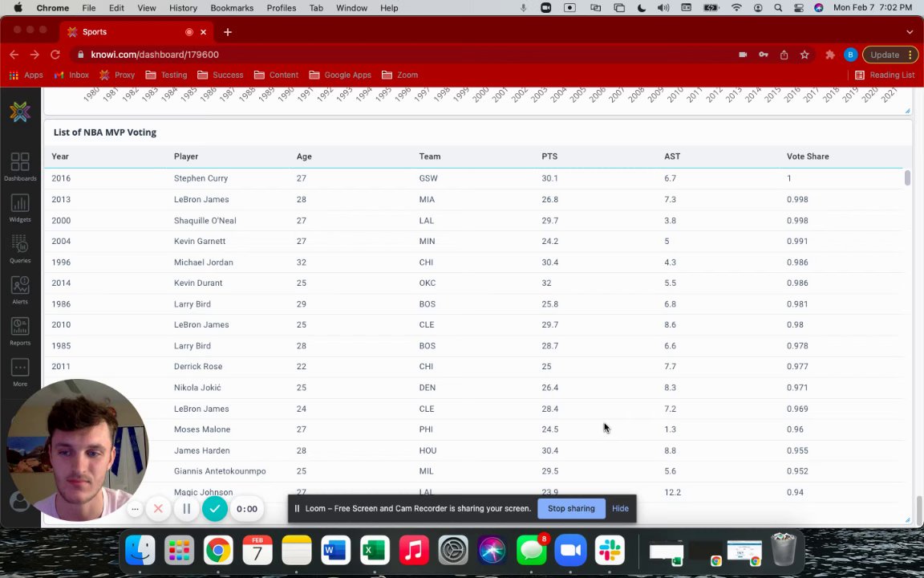Image resolution: width=924 pixels, height=578 pixels.
Task: Open Microsoft Excel from the Dock
Action: tap(375, 550)
